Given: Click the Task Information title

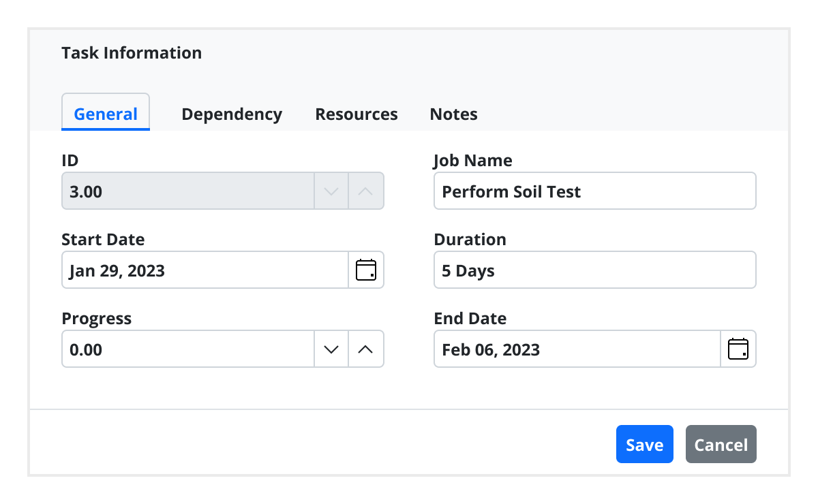Looking at the screenshot, I should pos(132,52).
